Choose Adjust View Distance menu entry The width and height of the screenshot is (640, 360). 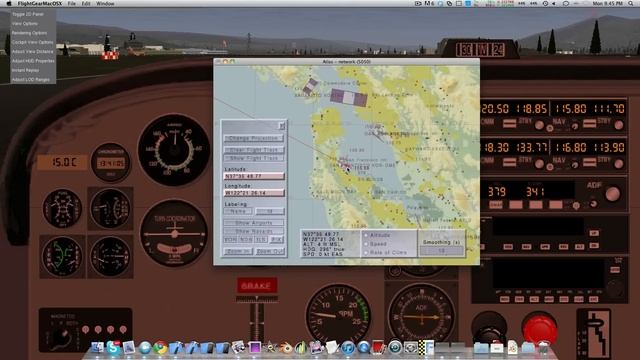(33, 51)
